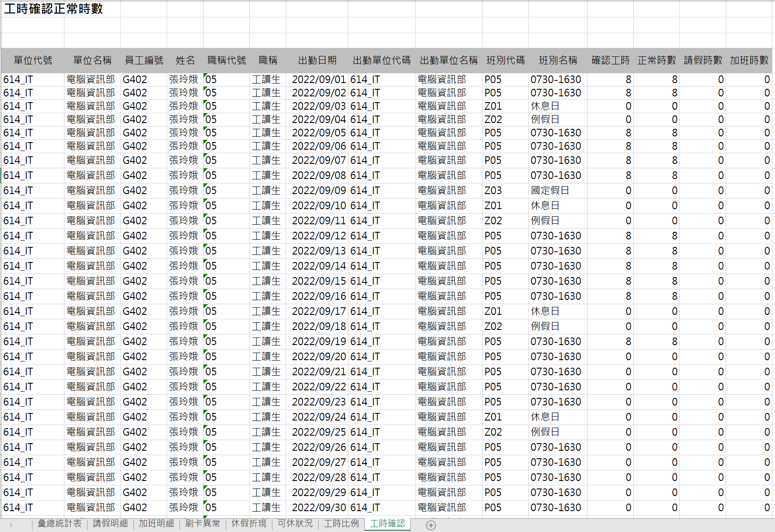Select the 確認工時 header cell
This screenshot has height=532, width=775.
pyautogui.click(x=610, y=60)
